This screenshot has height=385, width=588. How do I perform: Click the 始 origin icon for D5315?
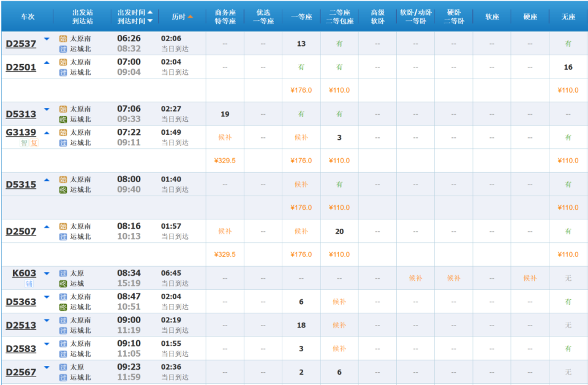[62, 180]
